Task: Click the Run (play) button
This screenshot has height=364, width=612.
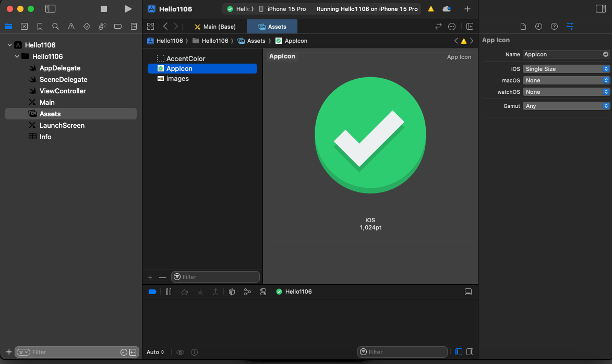Action: (x=128, y=9)
